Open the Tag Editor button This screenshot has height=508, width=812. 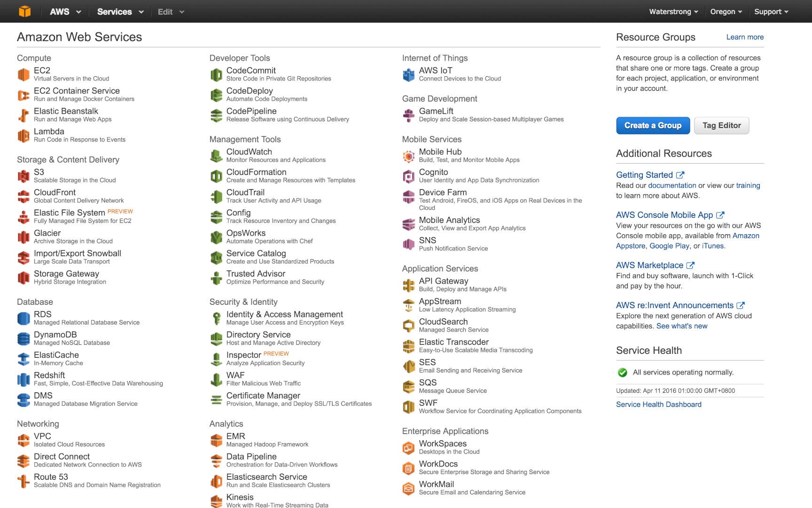[721, 126]
